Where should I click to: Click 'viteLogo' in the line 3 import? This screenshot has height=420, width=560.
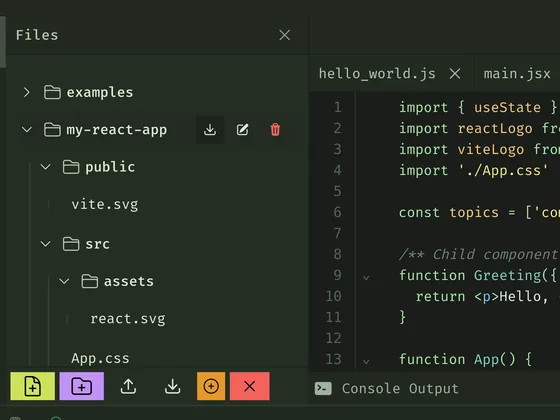click(x=491, y=150)
